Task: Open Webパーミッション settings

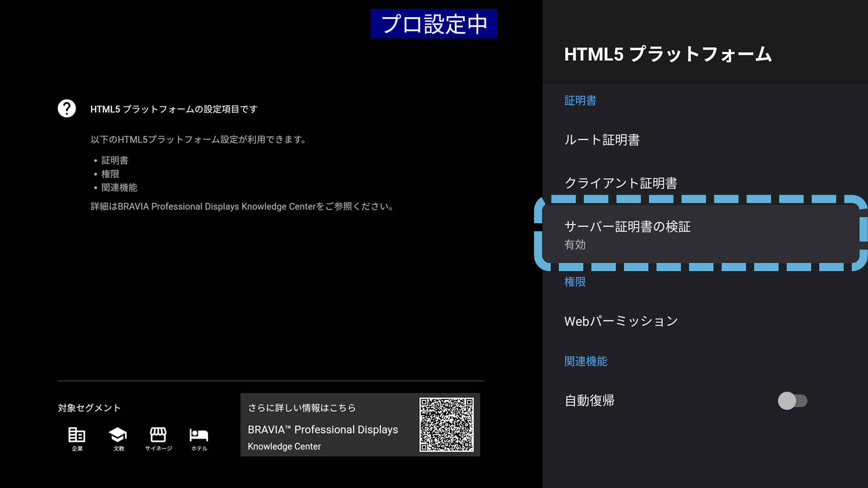Action: (621, 321)
